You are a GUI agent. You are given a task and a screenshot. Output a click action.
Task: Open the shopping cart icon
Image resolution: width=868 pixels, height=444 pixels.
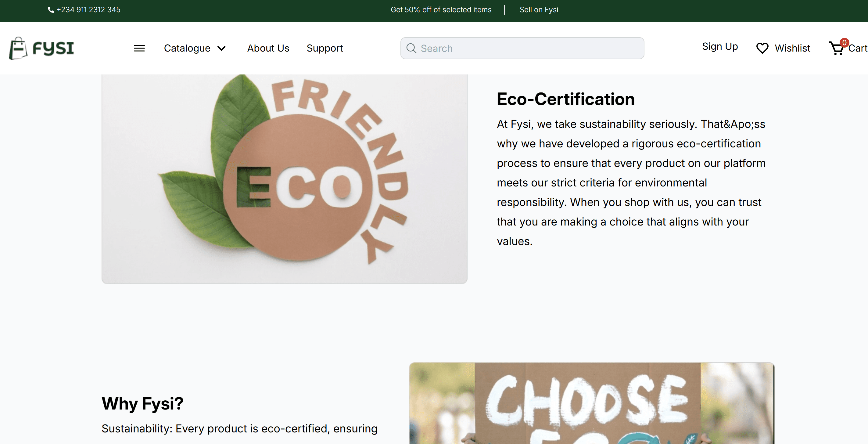[836, 48]
